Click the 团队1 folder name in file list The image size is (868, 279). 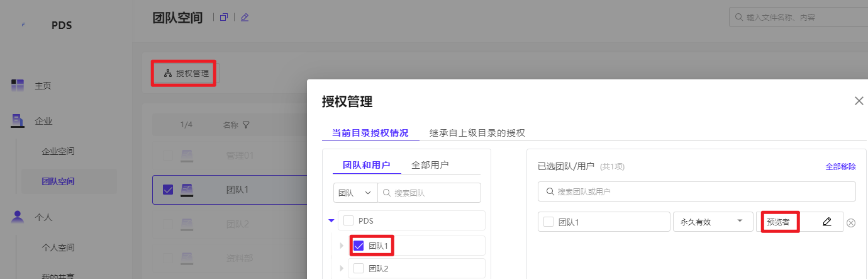click(236, 190)
